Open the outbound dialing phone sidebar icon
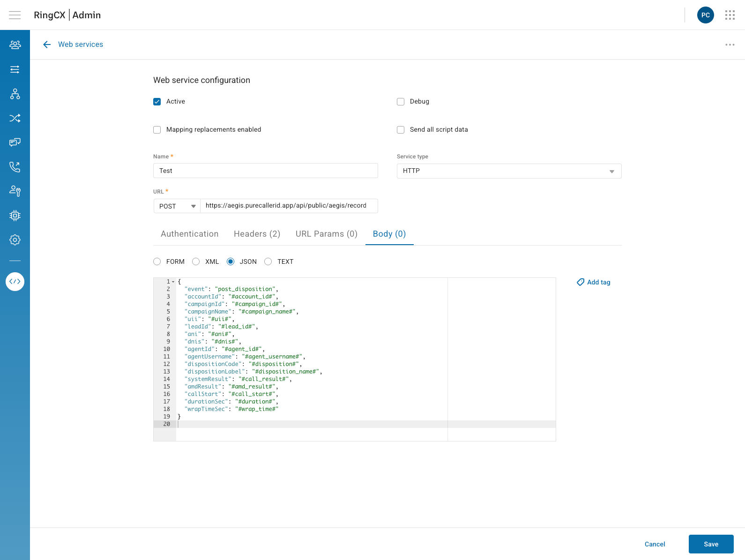Screen dimensions: 745x560 (x=15, y=167)
